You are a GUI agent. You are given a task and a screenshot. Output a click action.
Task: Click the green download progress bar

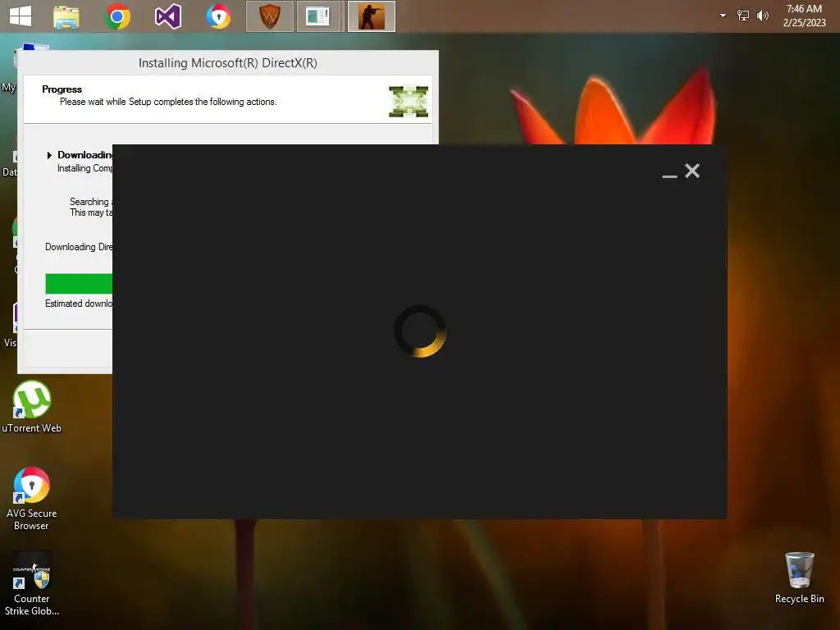[79, 283]
